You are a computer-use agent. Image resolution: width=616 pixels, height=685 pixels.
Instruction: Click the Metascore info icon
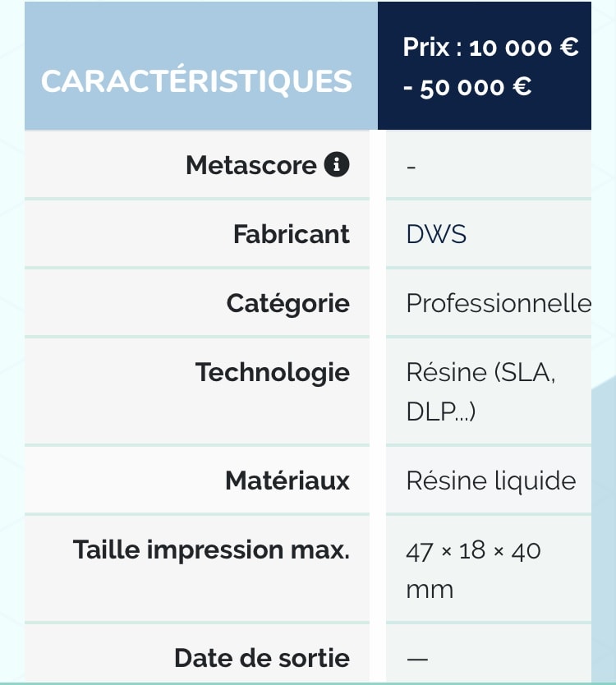point(337,165)
